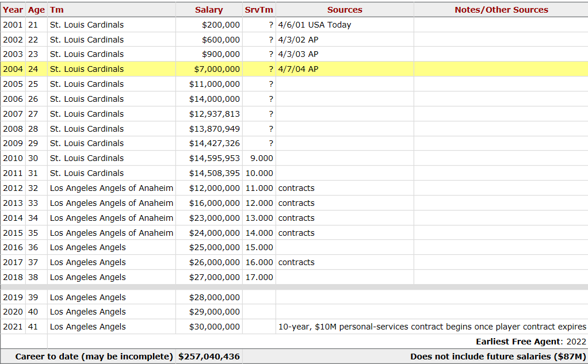Click the $30,000,000 salary for 2021

coord(215,327)
